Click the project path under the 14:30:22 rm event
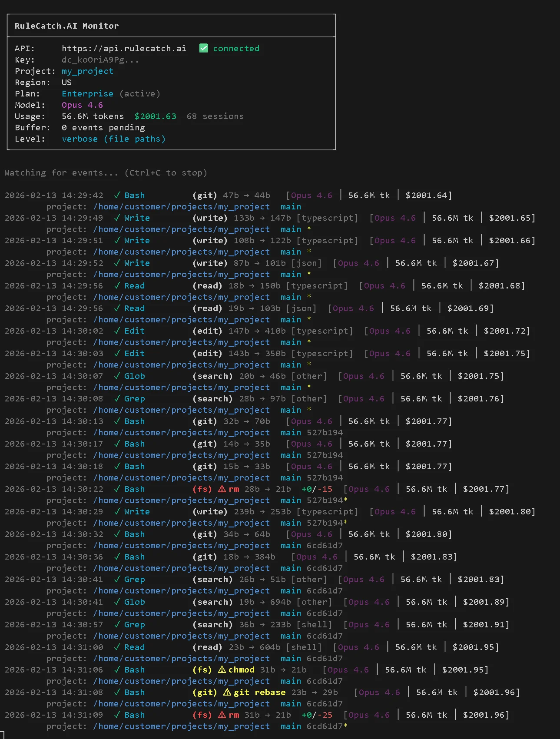 tap(182, 500)
